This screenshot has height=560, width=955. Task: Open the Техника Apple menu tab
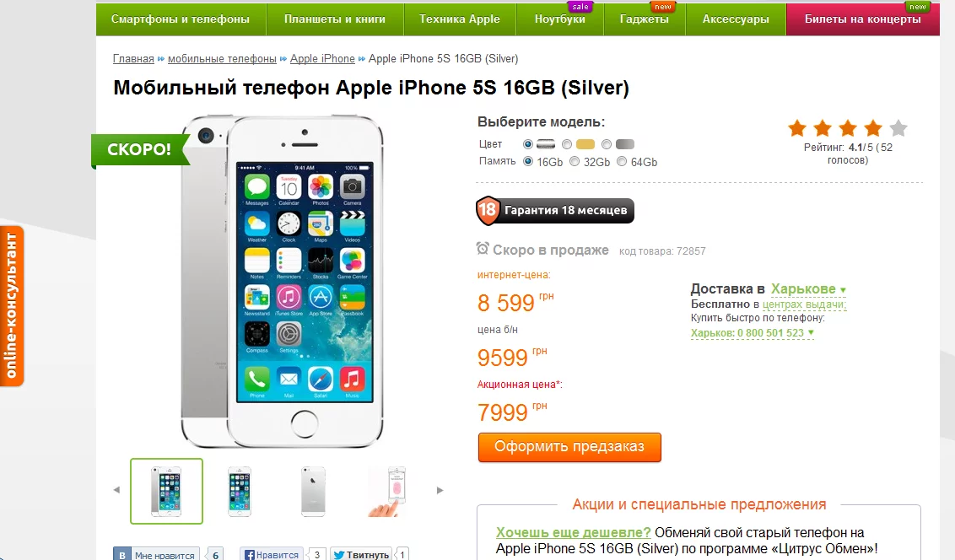click(460, 19)
